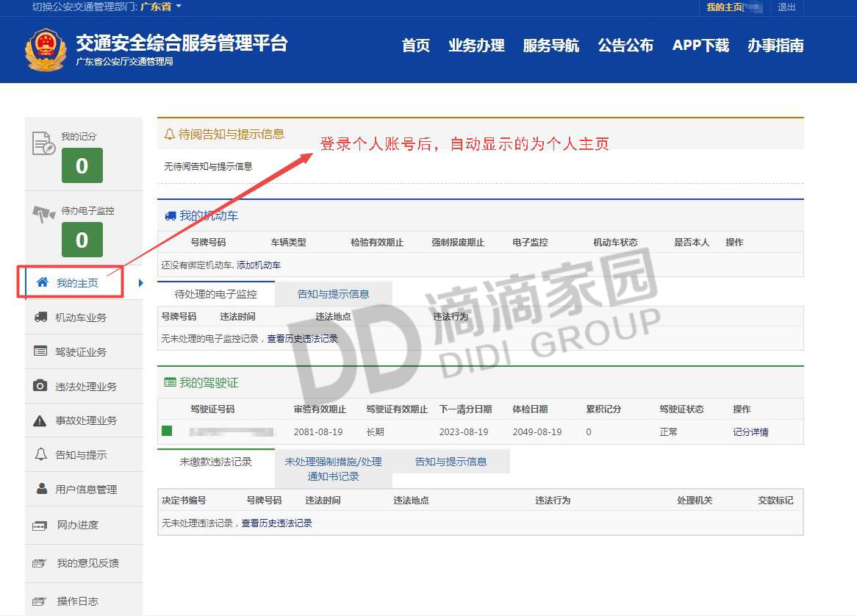Screen dimensions: 857x616
Task: Expand the arrow next to 我的主页
Action: 140,282
